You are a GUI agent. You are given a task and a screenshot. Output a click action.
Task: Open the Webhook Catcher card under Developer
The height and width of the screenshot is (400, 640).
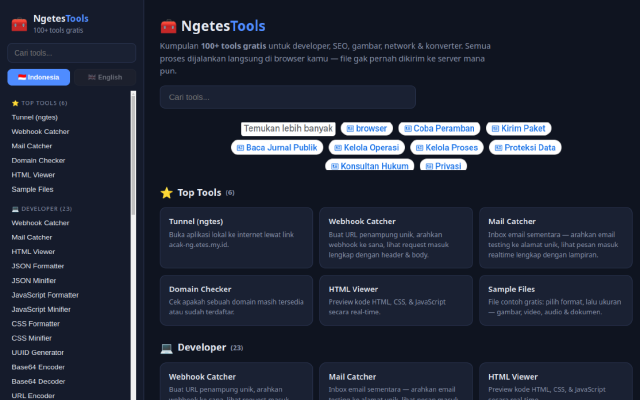(236, 381)
